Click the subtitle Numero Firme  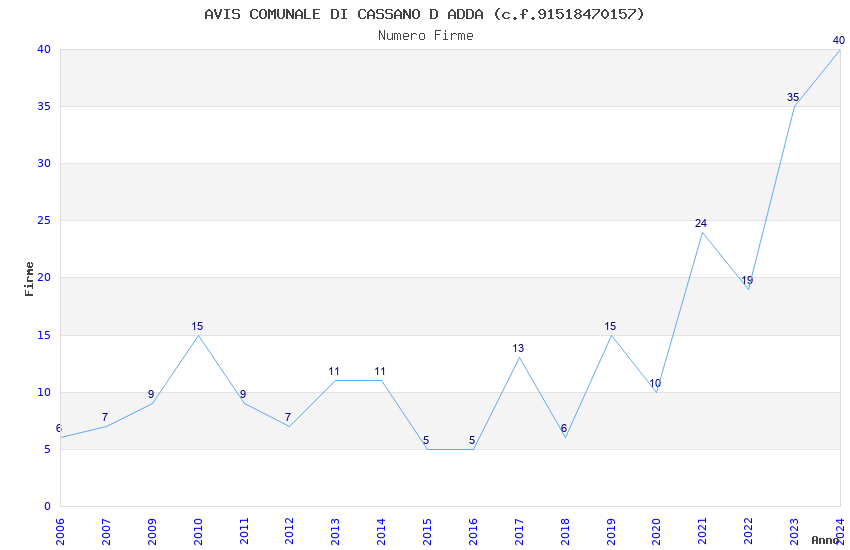point(426,36)
